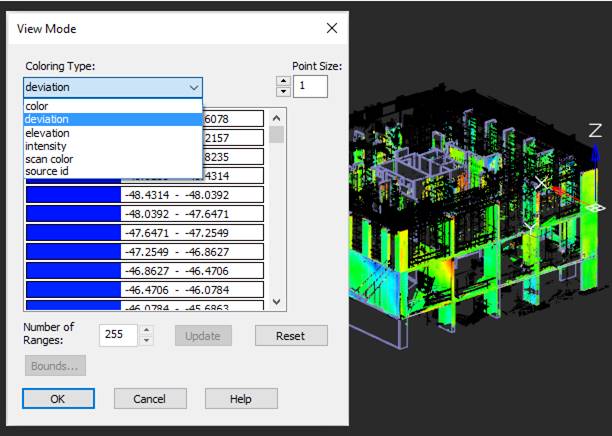Confirm with the OK button
The image size is (612, 436).
point(58,399)
